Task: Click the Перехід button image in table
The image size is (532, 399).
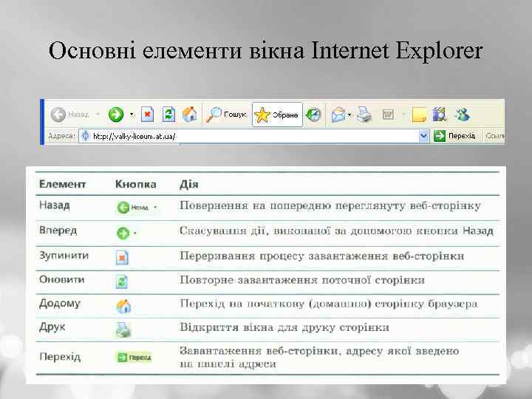Action: click(x=134, y=358)
